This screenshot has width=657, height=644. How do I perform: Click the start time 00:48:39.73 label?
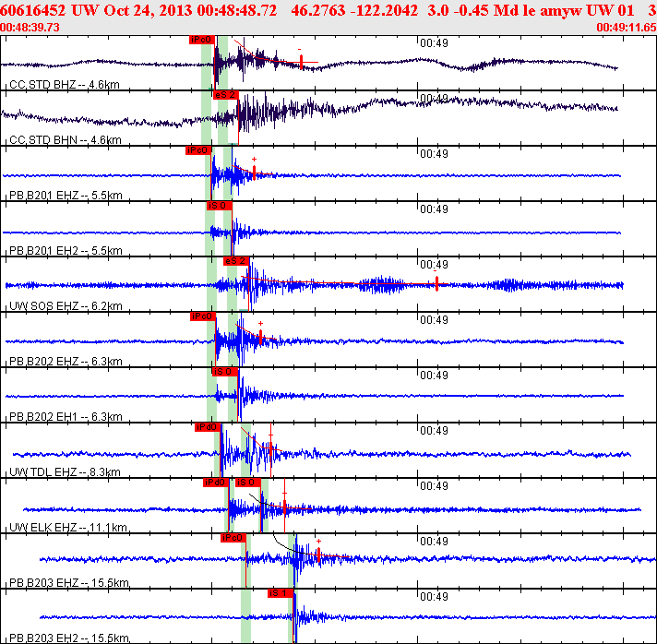31,28
